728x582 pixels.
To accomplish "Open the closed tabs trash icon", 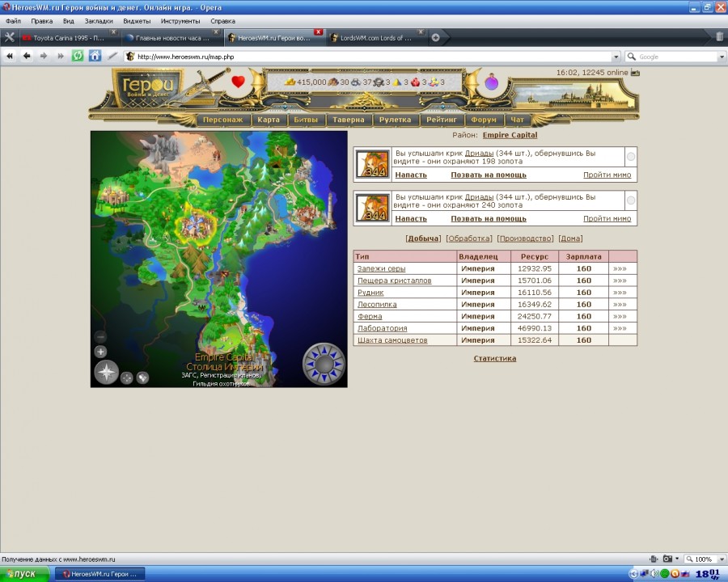I will (719, 36).
